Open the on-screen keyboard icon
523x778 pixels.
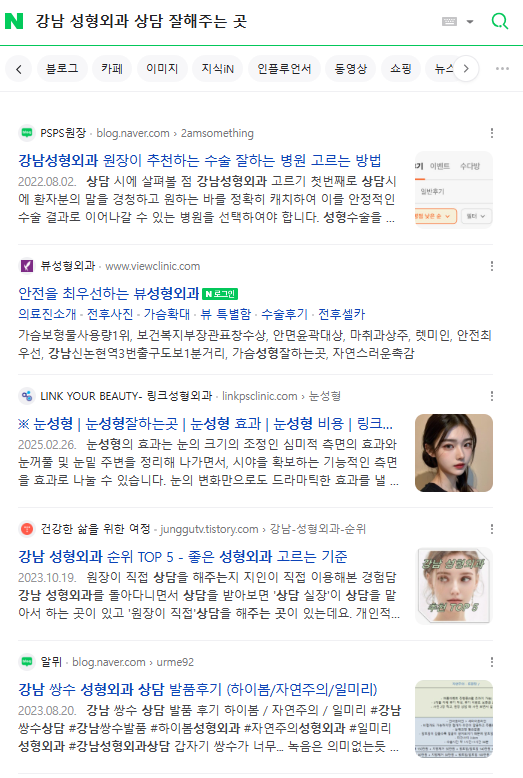pyautogui.click(x=449, y=21)
